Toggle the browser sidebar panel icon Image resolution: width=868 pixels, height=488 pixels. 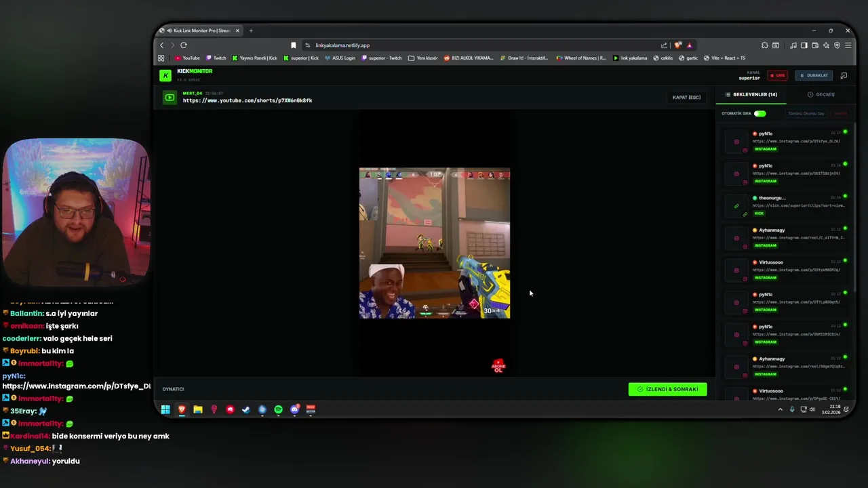pos(804,45)
